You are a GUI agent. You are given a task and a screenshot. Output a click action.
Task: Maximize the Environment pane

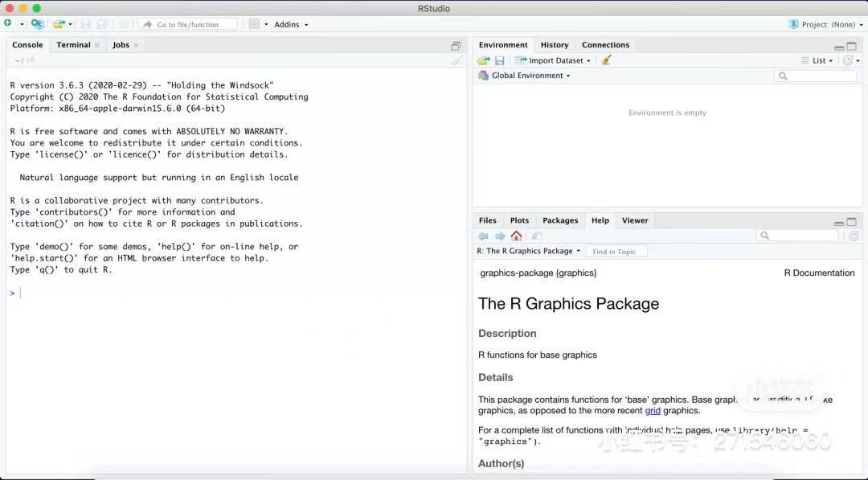[x=851, y=47]
